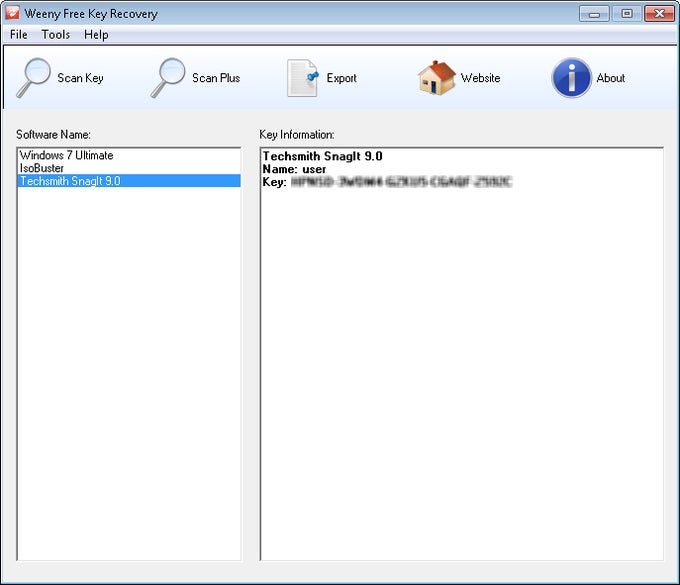Click the Scan Key label text
The height and width of the screenshot is (585, 680).
tap(80, 78)
